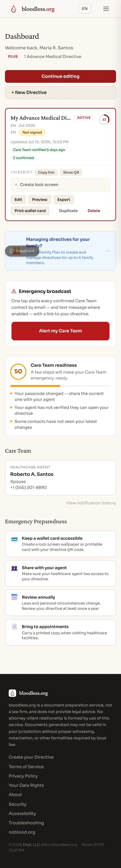Expand Create lock screen option

click(x=61, y=185)
